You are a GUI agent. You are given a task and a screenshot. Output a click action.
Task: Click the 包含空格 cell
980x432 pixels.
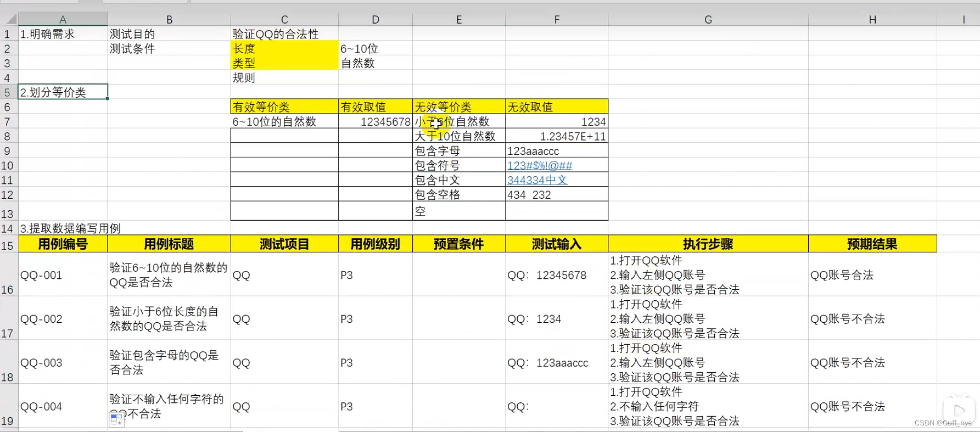[x=459, y=194]
